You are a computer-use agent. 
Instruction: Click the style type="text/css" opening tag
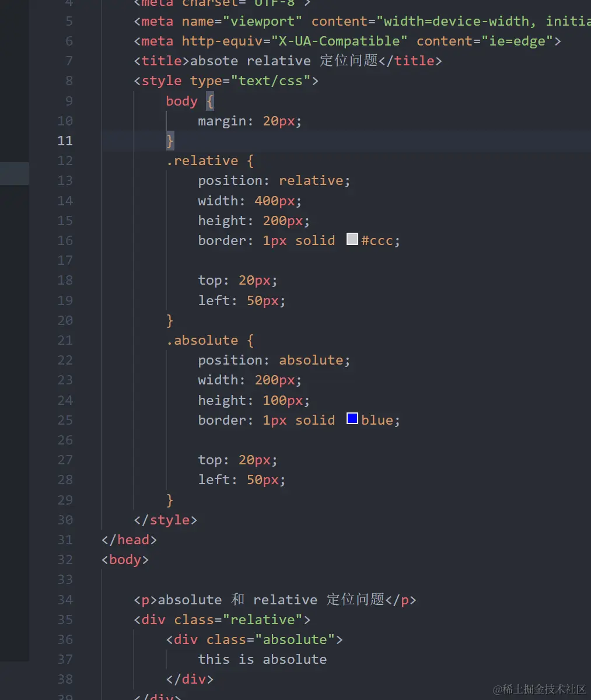pos(226,80)
